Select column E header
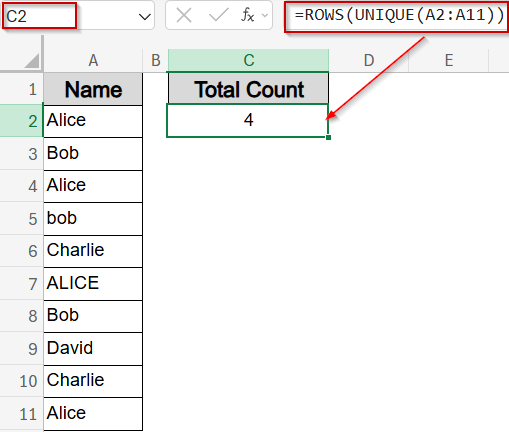This screenshot has height=432, width=509. (449, 60)
